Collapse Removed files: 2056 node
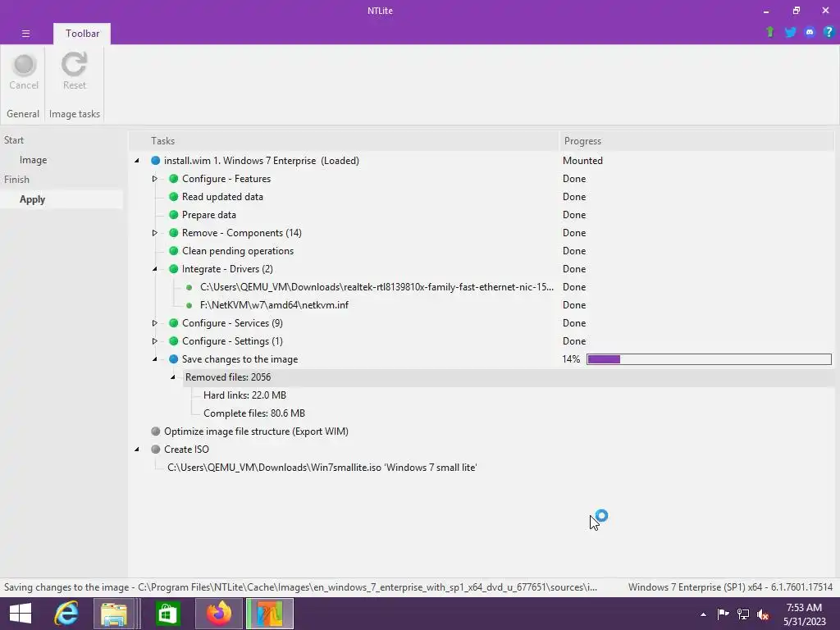 pos(173,377)
